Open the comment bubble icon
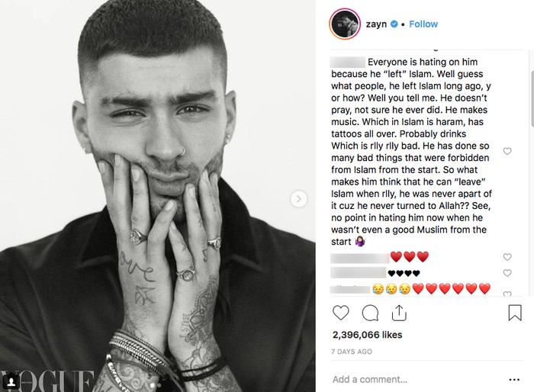The height and width of the screenshot is (392, 534). pos(370,313)
